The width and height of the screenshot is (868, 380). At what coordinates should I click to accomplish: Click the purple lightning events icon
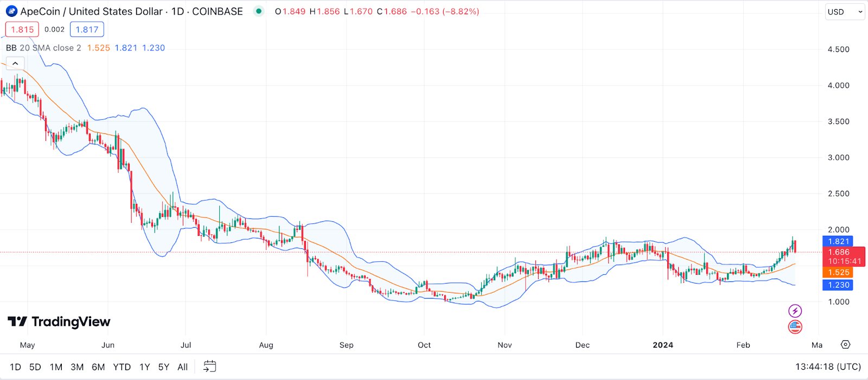(795, 311)
